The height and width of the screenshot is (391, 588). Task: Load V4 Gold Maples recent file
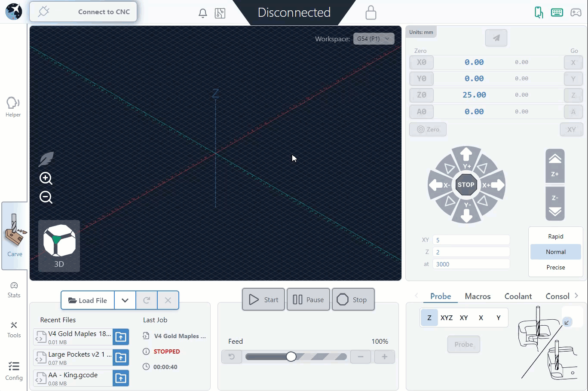coord(121,337)
